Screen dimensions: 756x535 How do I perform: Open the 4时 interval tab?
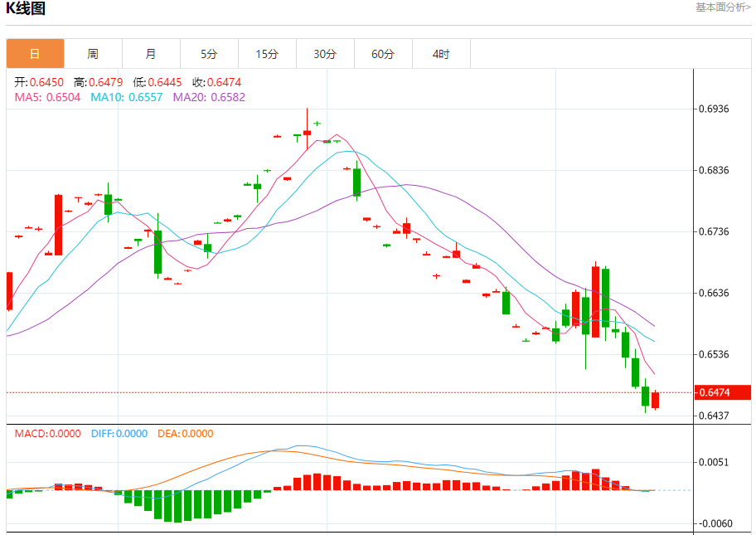441,54
